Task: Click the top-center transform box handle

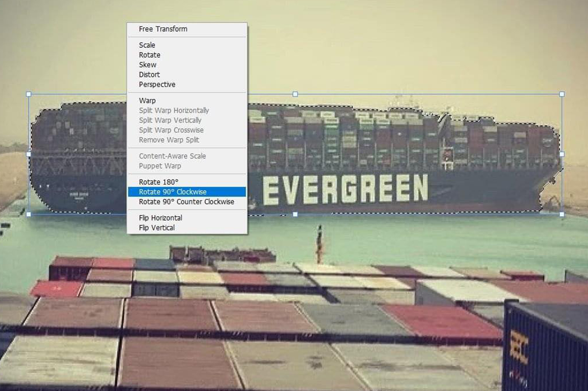Action: pyautogui.click(x=295, y=94)
